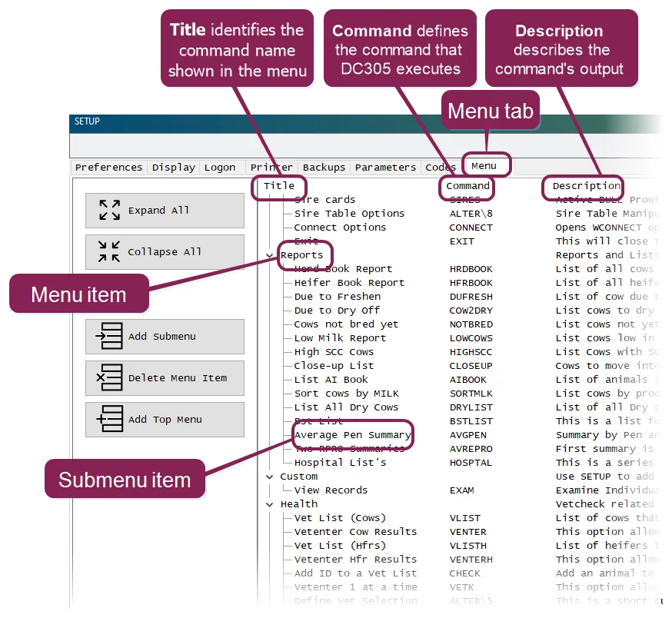The height and width of the screenshot is (618, 672).
Task: Click the Add Submenu button
Action: [165, 337]
